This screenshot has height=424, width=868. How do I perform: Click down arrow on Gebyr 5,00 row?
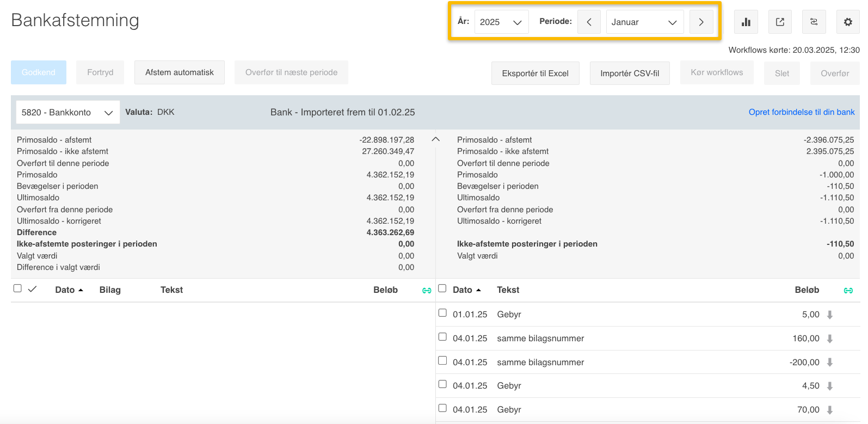coord(830,315)
